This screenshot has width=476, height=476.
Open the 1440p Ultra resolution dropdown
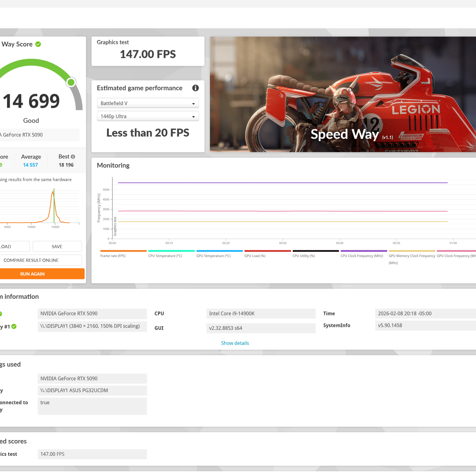pos(148,116)
